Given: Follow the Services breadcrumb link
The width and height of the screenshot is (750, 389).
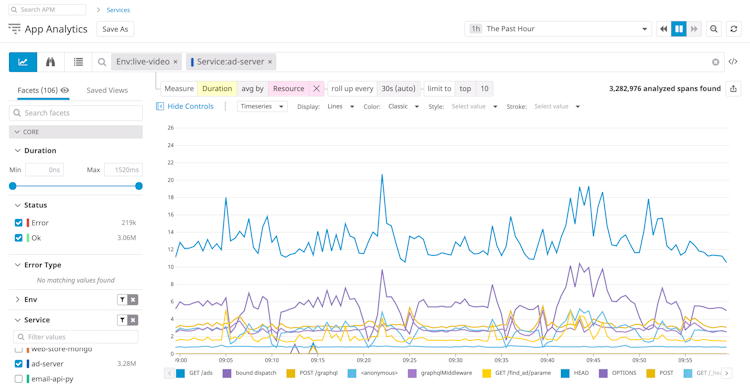Looking at the screenshot, I should [118, 10].
